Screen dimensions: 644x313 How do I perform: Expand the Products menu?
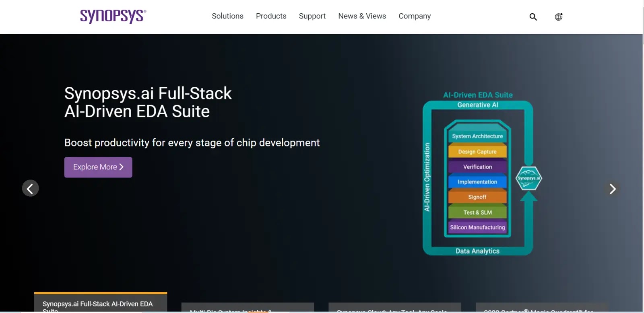271,16
